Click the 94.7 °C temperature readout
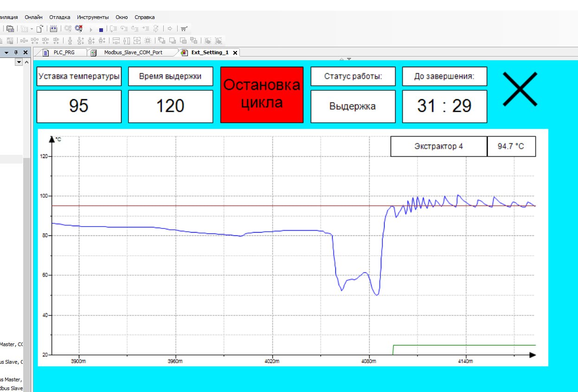Image resolution: width=578 pixels, height=392 pixels. [511, 146]
